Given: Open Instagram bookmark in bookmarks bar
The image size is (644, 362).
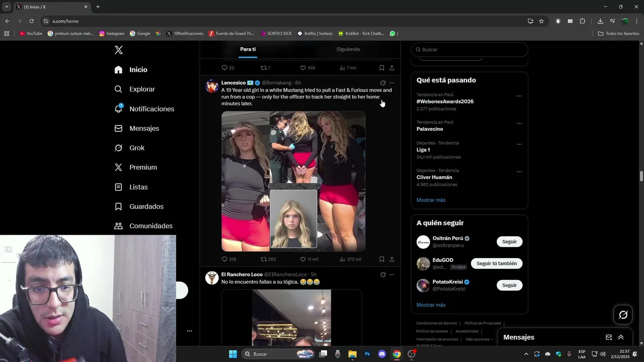Looking at the screenshot, I should pos(112,34).
